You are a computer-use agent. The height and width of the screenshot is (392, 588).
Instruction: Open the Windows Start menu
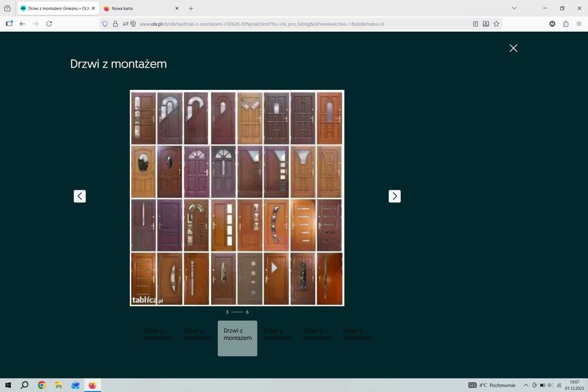(x=8, y=386)
